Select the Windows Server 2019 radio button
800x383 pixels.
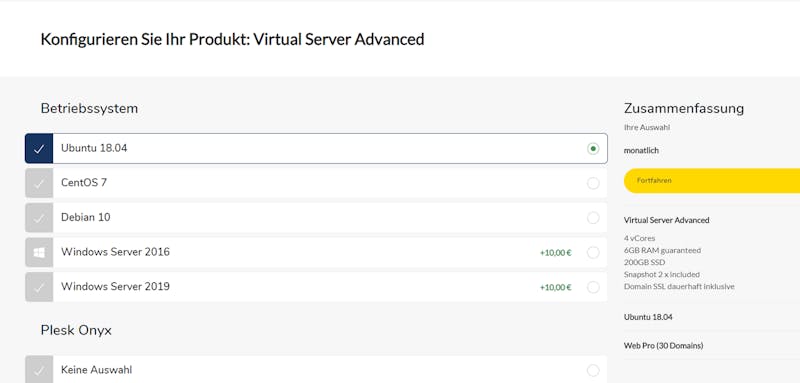[x=593, y=287]
